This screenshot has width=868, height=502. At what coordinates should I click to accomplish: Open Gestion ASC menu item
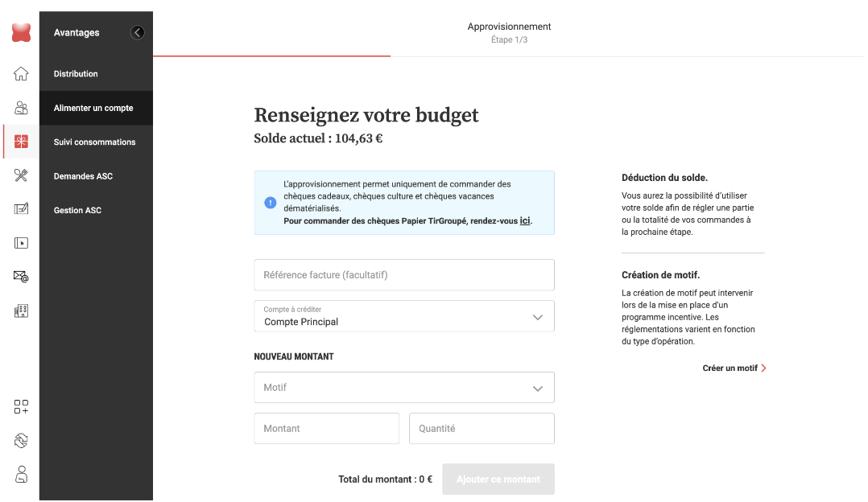tap(96, 211)
